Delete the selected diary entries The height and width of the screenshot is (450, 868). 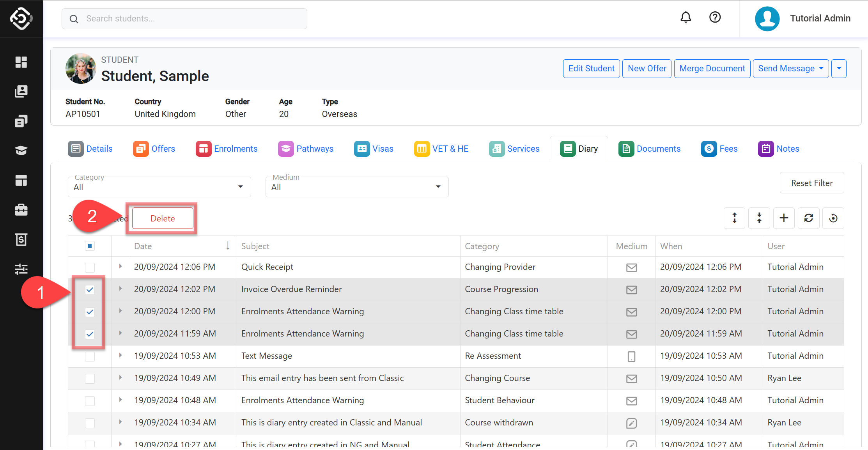[x=163, y=218]
